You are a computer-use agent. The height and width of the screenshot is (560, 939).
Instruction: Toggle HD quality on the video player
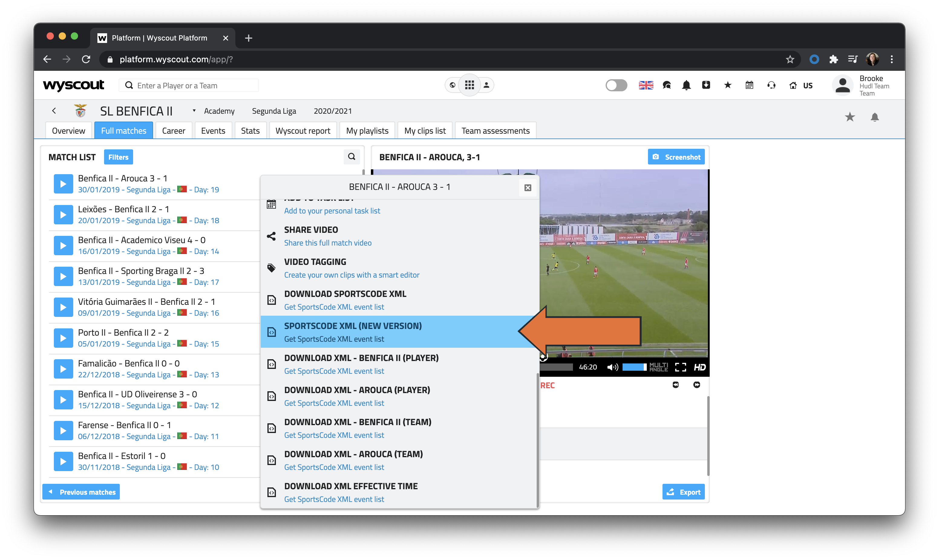tap(701, 367)
